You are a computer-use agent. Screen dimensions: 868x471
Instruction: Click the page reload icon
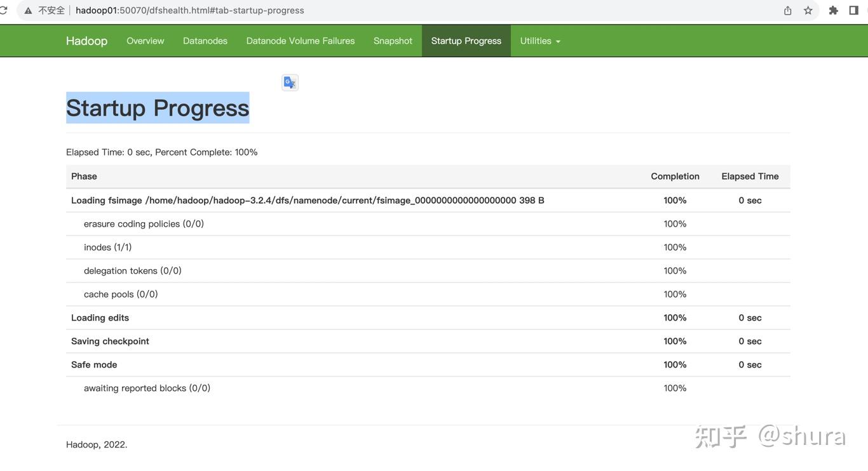pos(3,10)
